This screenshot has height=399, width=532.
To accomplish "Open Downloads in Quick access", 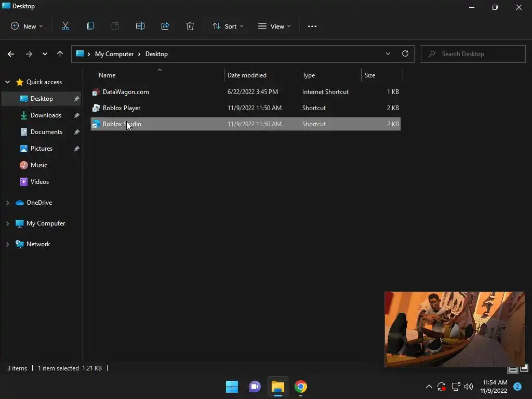I will (46, 115).
